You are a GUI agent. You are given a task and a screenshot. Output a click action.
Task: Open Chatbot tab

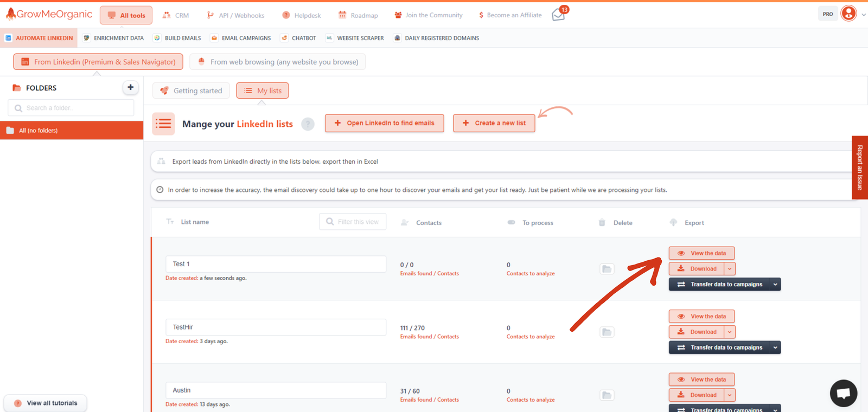(x=298, y=38)
